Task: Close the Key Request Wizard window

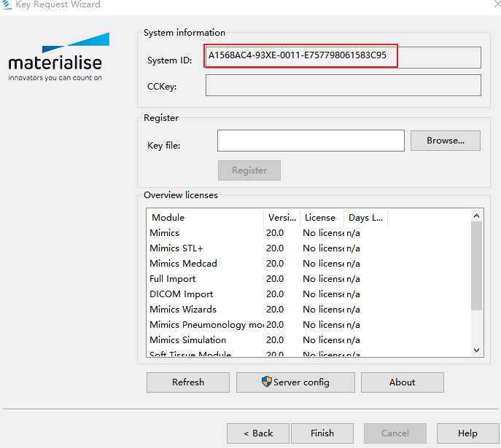Action: coord(497,4)
